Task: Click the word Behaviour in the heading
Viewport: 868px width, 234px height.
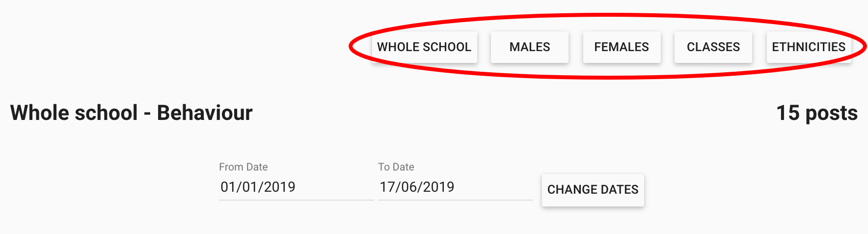Action: [205, 113]
